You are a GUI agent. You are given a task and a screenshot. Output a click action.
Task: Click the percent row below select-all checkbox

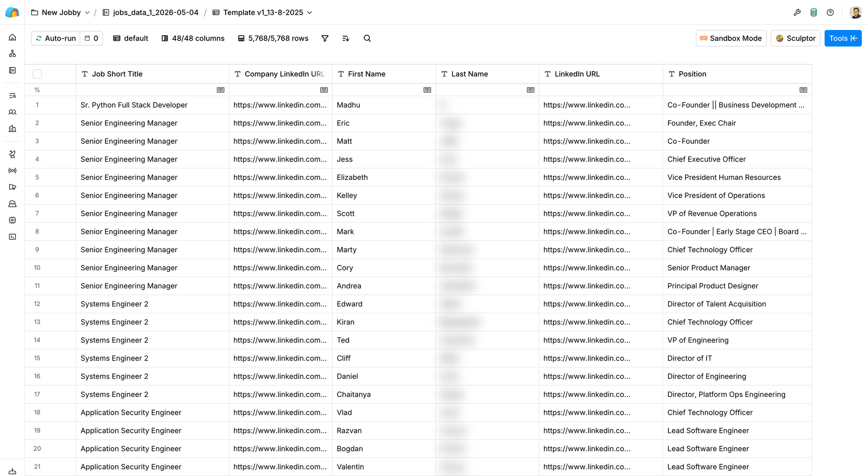tap(37, 90)
